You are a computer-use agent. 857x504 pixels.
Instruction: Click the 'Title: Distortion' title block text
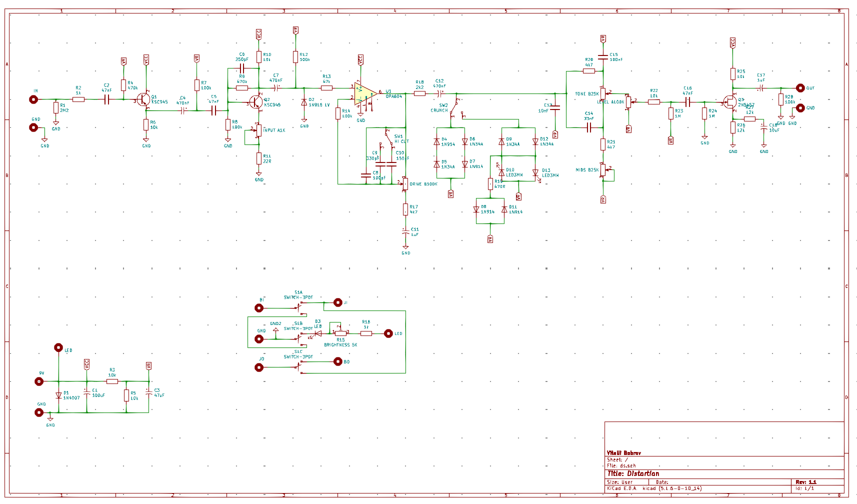click(x=633, y=473)
